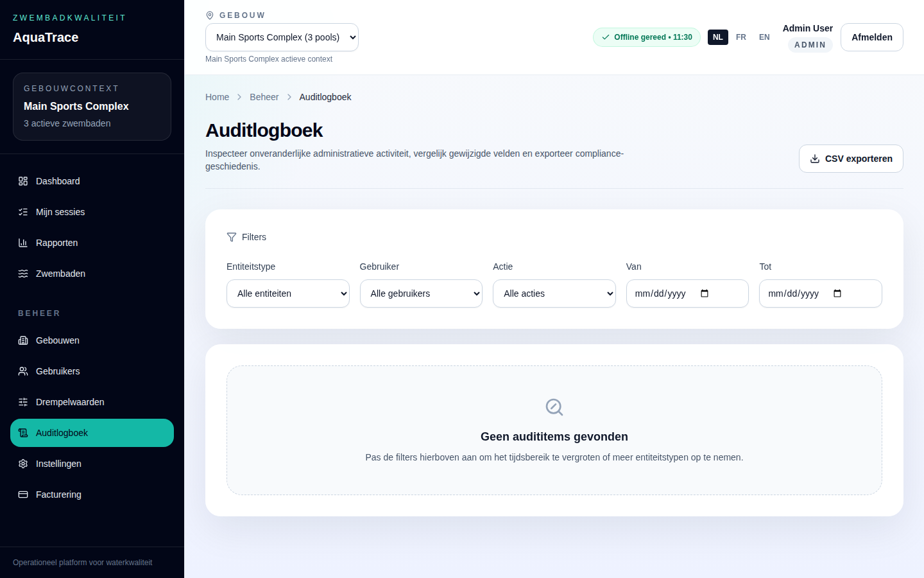Click '3 actieve zwembaden' text
The width and height of the screenshot is (924, 578).
tap(67, 123)
